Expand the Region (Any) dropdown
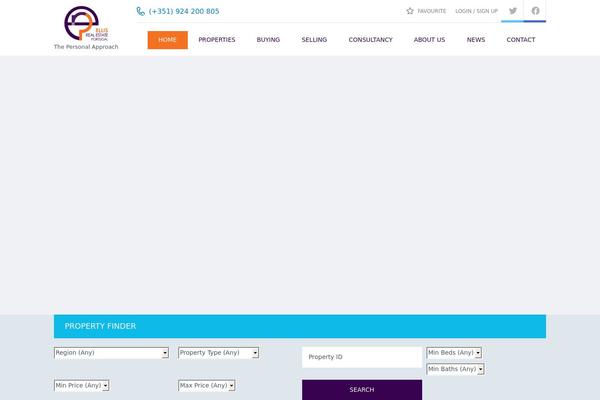Image resolution: width=600 pixels, height=400 pixels. coord(111,353)
